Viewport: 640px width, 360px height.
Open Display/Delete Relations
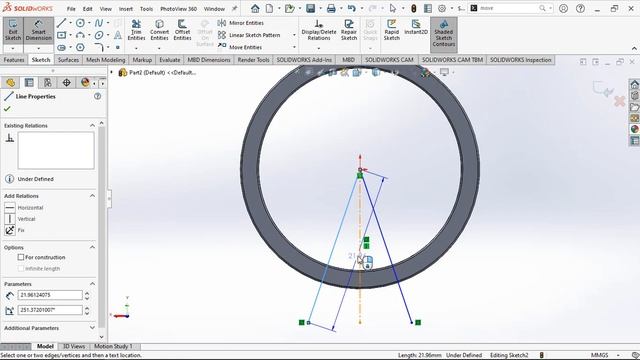(x=319, y=30)
